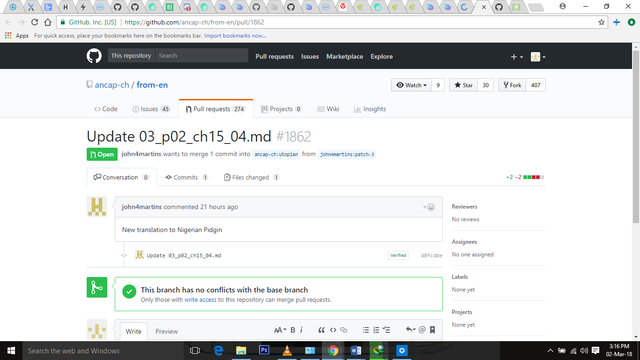Click Import bookmarks now link
This screenshot has width=640, height=360.
[235, 36]
